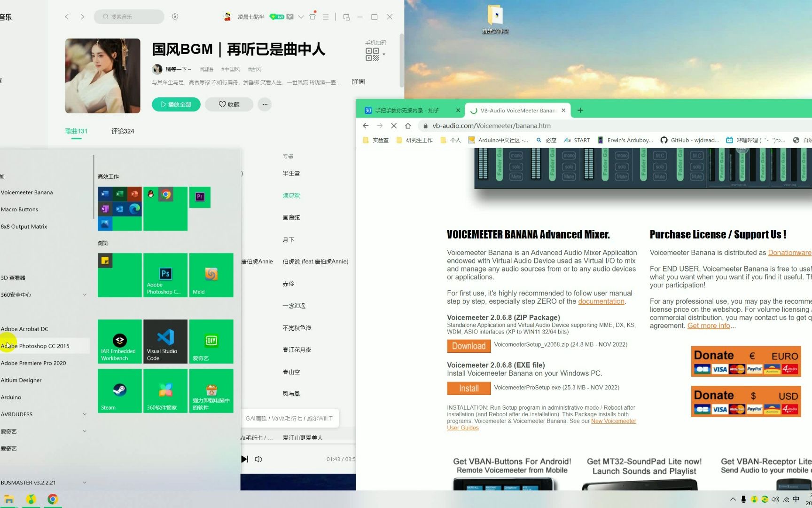This screenshot has height=508, width=812.
Task: Open the 新建文件夹 desktop folder
Action: [x=495, y=20]
